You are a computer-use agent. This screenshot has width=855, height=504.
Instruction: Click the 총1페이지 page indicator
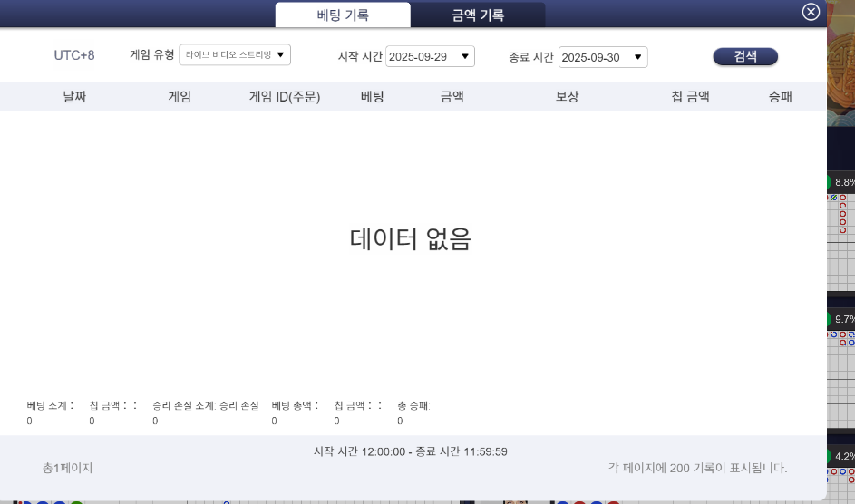coord(67,468)
